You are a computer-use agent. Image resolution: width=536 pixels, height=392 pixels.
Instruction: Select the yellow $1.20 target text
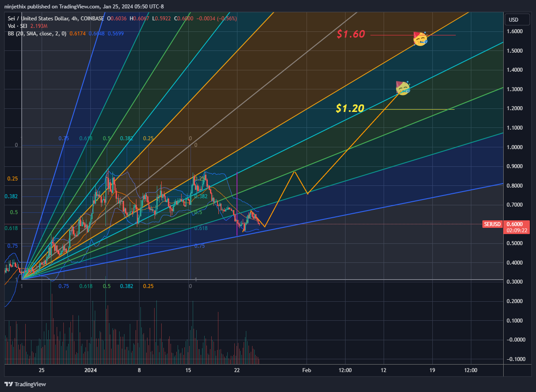[x=350, y=108]
